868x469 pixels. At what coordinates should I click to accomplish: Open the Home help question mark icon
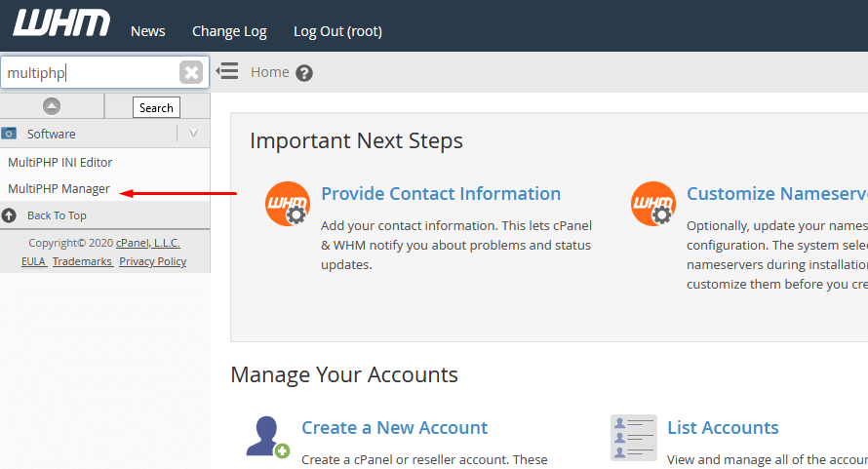304,73
